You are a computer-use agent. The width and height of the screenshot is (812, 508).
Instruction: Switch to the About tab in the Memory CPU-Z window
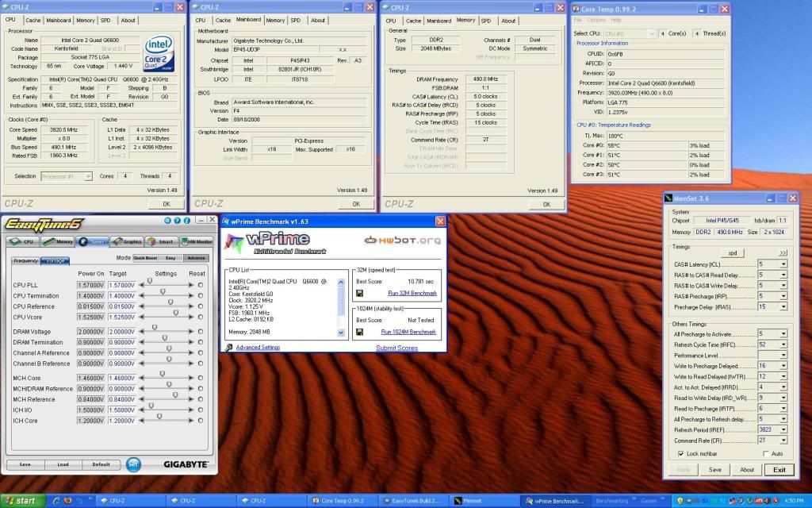(508, 21)
